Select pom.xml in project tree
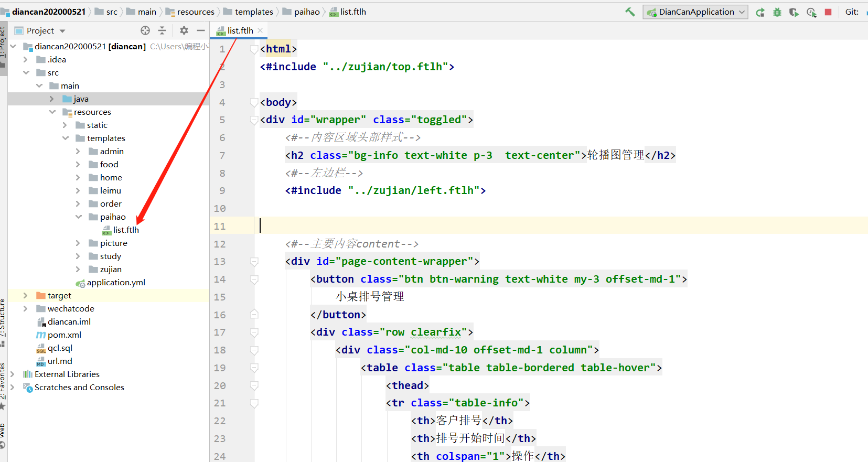Image resolution: width=868 pixels, height=462 pixels. (x=64, y=335)
